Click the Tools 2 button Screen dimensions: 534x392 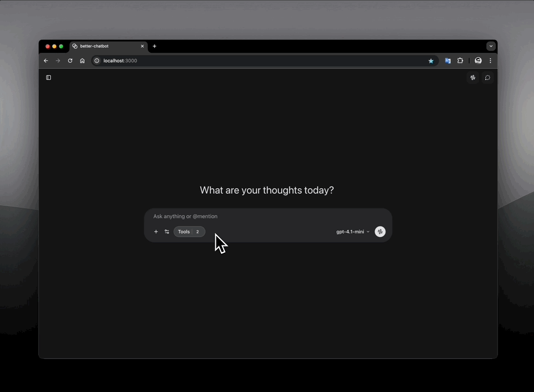(x=189, y=232)
